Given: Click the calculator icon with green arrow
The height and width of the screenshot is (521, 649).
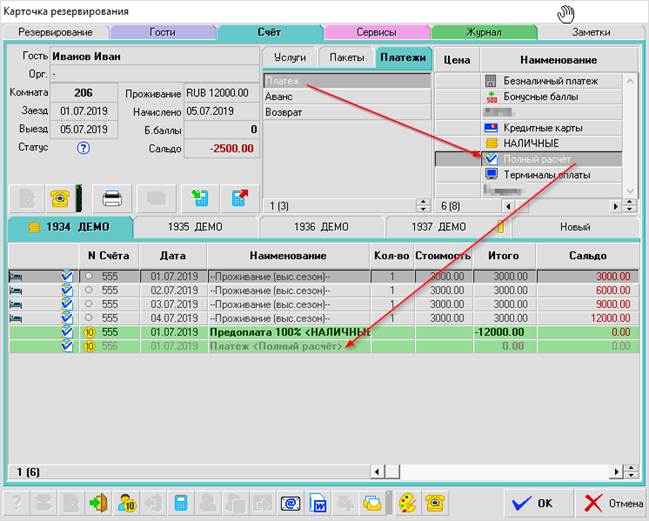Looking at the screenshot, I should [x=199, y=196].
